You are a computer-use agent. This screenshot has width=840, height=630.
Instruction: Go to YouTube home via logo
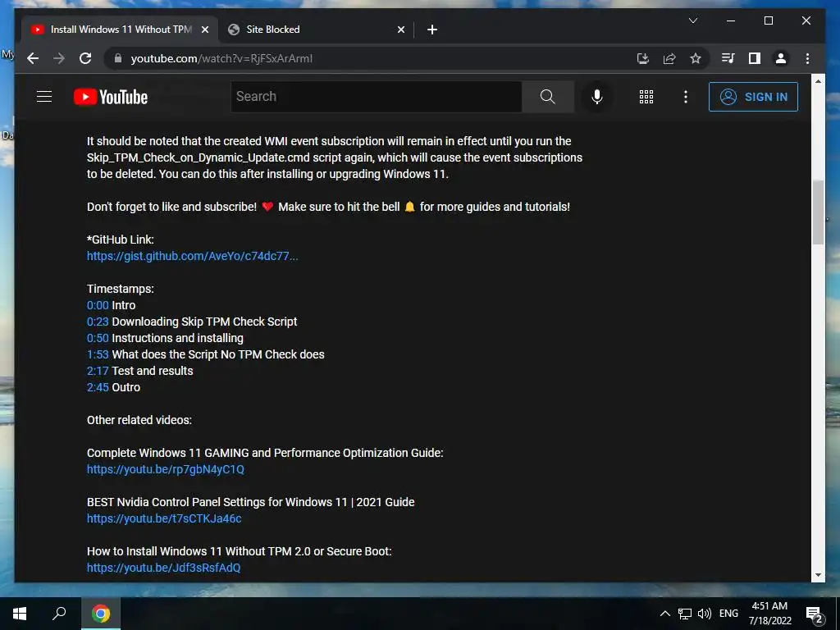[111, 97]
